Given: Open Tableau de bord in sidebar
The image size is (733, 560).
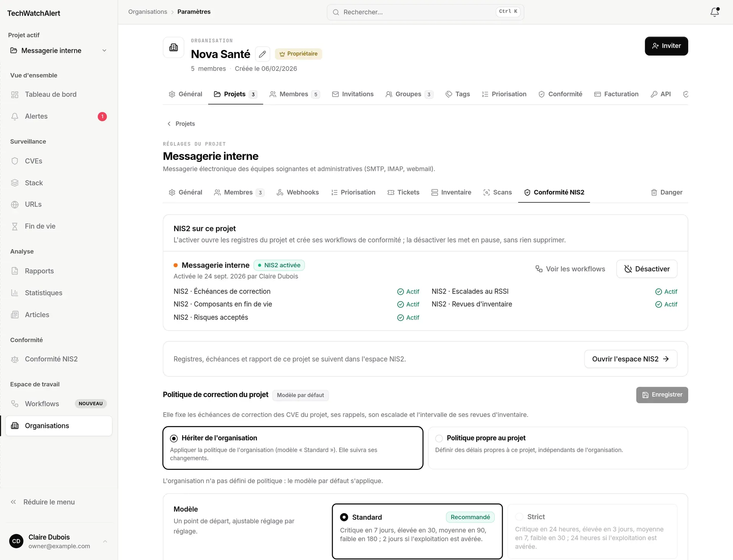Looking at the screenshot, I should tap(59, 94).
